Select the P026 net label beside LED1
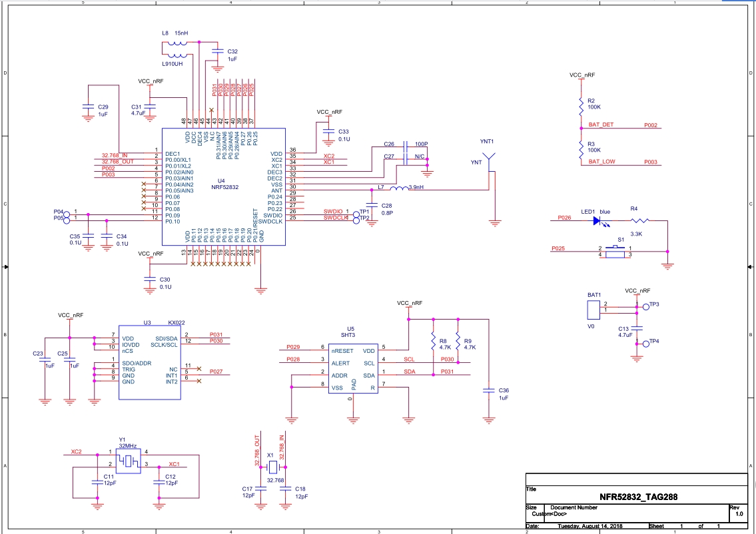 point(565,218)
